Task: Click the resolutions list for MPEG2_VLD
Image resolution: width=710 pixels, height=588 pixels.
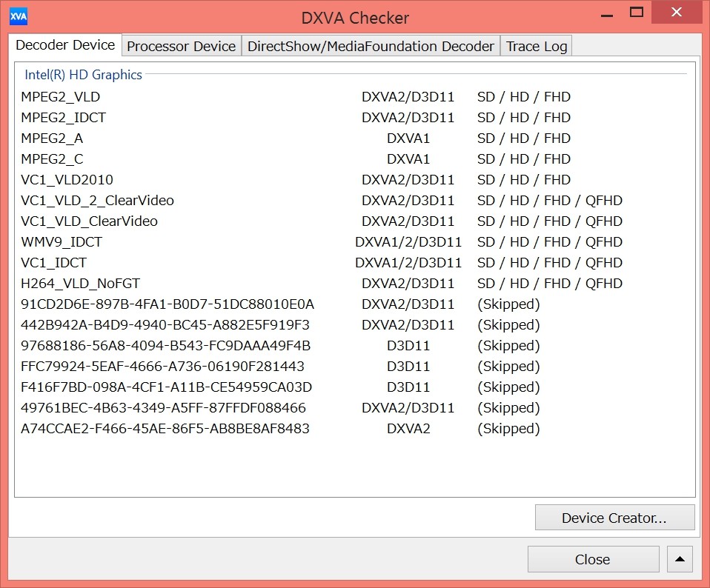Action: tap(524, 97)
